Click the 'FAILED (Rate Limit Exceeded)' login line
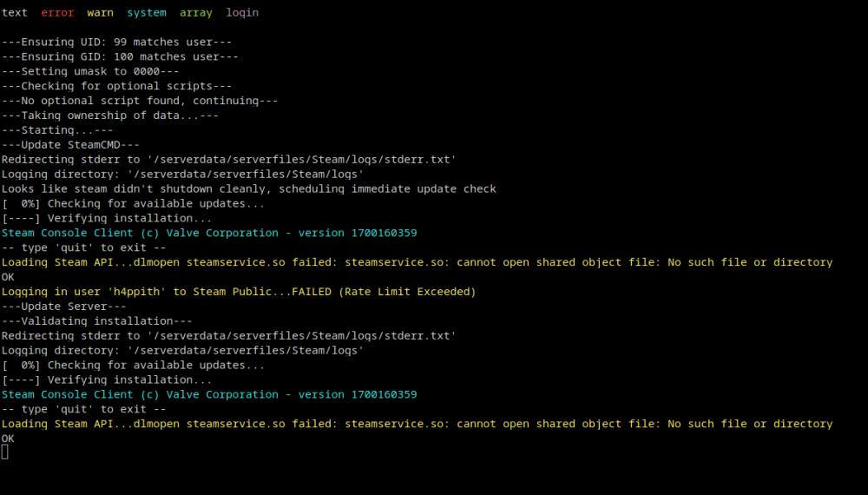This screenshot has height=495, width=868. click(x=239, y=292)
